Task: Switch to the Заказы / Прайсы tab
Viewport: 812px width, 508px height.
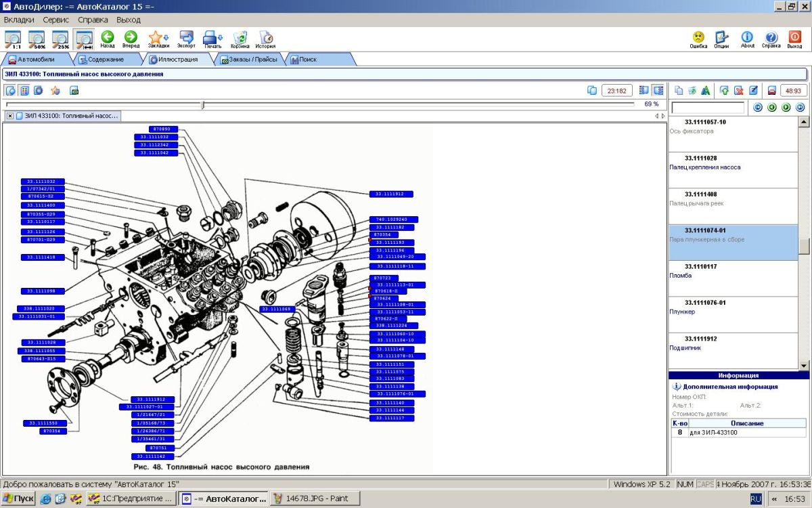Action: click(249, 60)
